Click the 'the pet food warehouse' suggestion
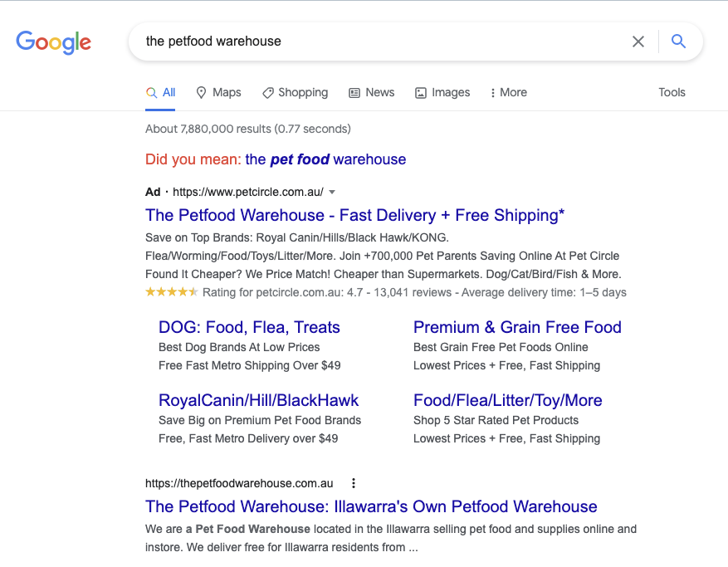728x567 pixels. point(325,159)
